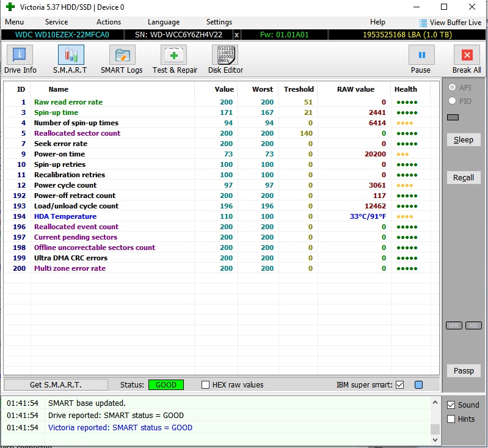
Task: Click the red Break All icon
Action: click(x=467, y=55)
